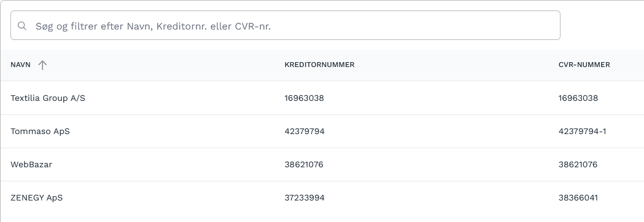This screenshot has height=222, width=644.
Task: Click the ascending sort arrow beside NAVN
Action: click(x=42, y=65)
